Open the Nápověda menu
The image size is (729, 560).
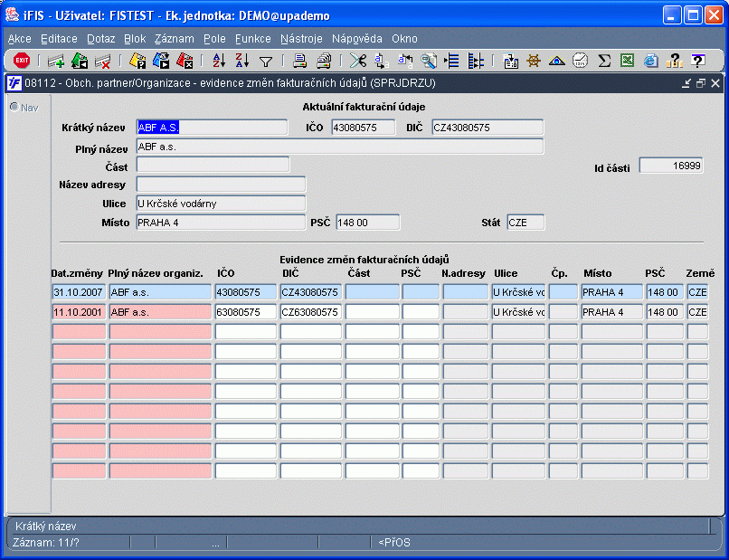(356, 39)
